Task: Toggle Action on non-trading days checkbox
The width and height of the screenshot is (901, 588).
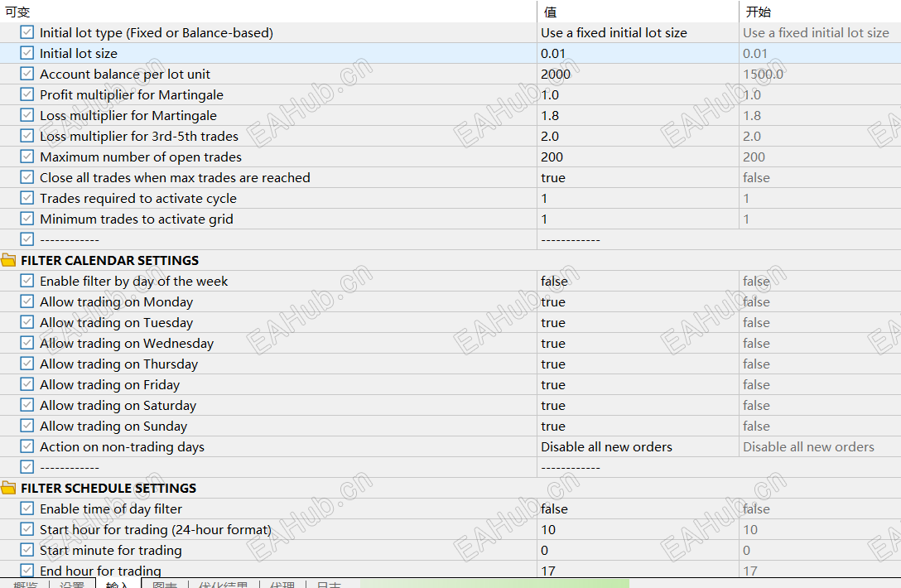Action: pyautogui.click(x=27, y=446)
